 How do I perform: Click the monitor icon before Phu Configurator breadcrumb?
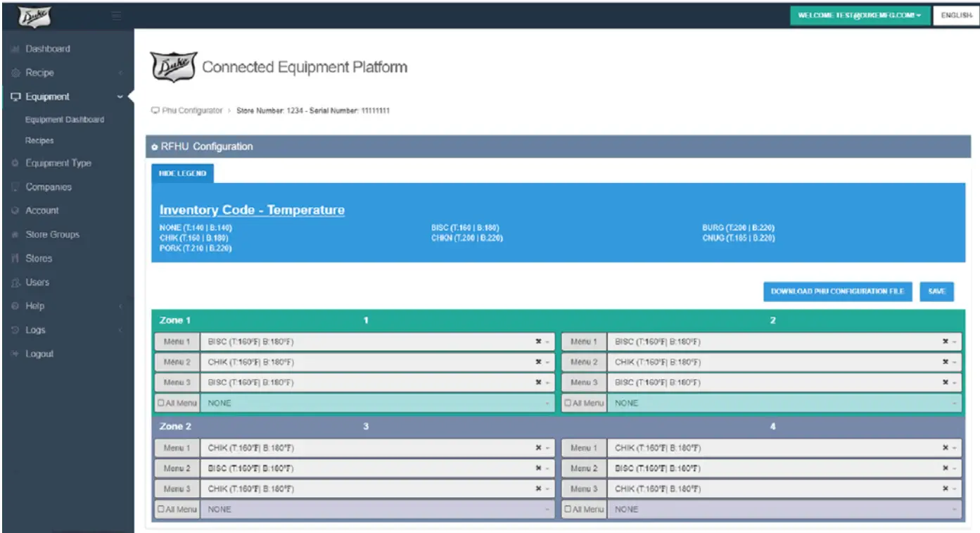155,111
